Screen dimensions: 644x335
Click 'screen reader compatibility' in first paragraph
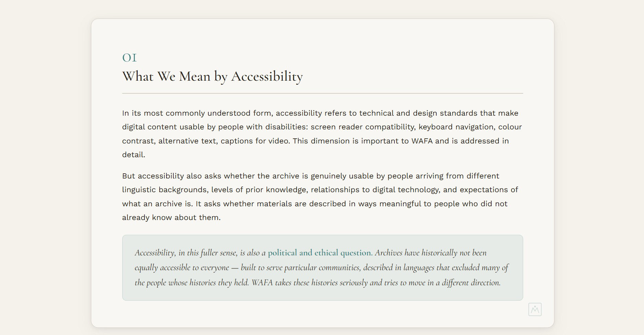[363, 127]
